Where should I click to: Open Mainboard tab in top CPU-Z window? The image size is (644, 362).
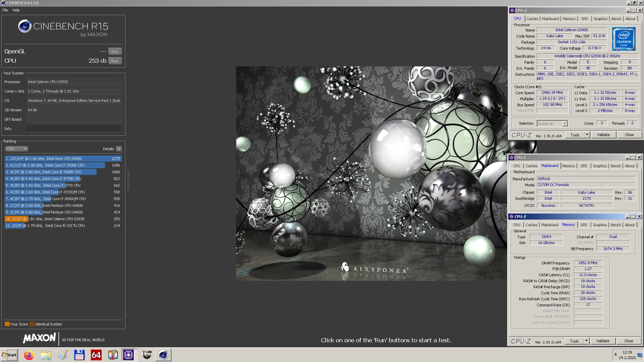click(x=550, y=19)
